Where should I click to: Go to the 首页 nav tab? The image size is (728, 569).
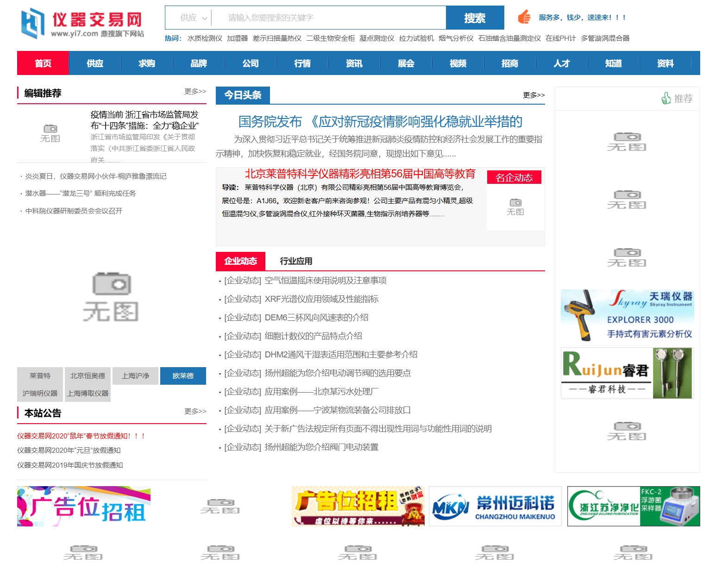[x=43, y=63]
